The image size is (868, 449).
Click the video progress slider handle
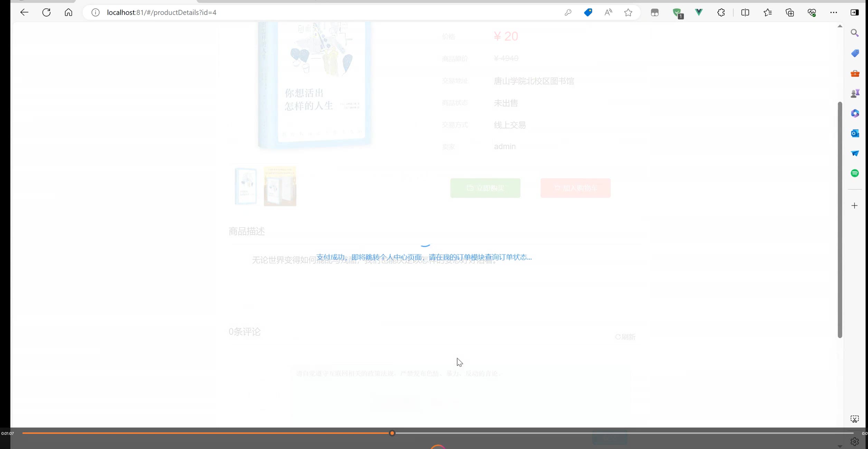[392, 433]
